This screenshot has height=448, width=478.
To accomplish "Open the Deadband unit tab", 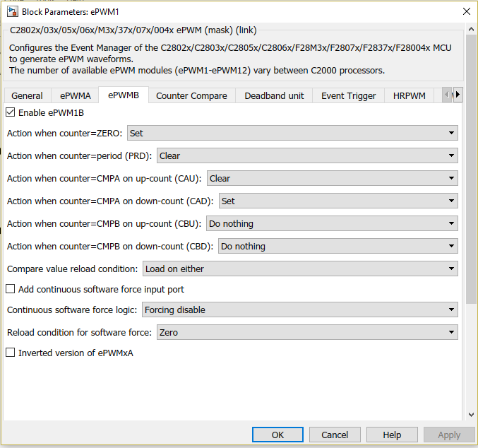I will click(x=274, y=96).
